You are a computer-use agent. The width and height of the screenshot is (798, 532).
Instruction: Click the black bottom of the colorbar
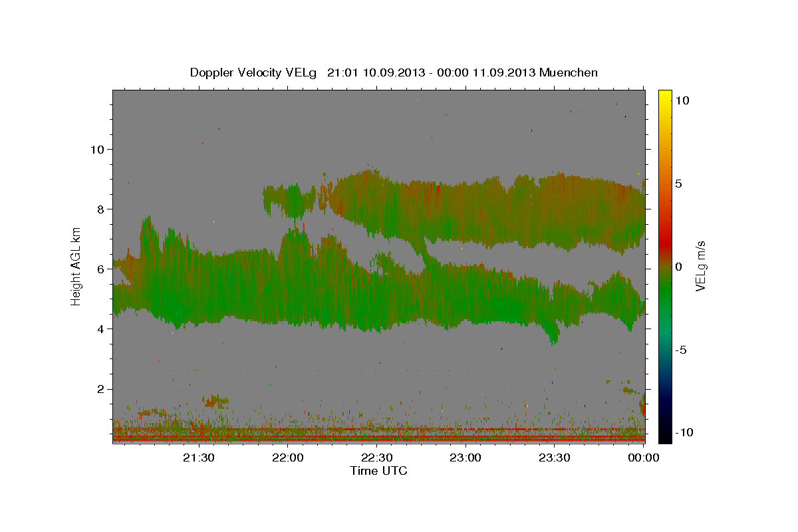(x=664, y=436)
